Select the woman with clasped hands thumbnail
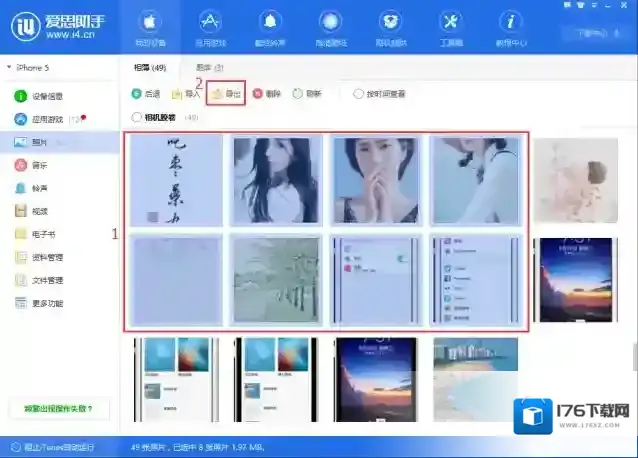Viewport: 638px width, 458px height. [376, 181]
